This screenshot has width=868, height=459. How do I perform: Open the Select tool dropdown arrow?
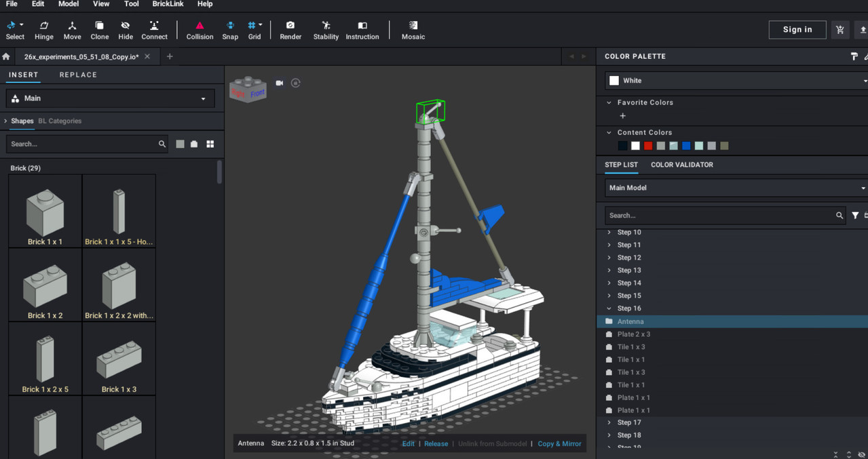(22, 25)
